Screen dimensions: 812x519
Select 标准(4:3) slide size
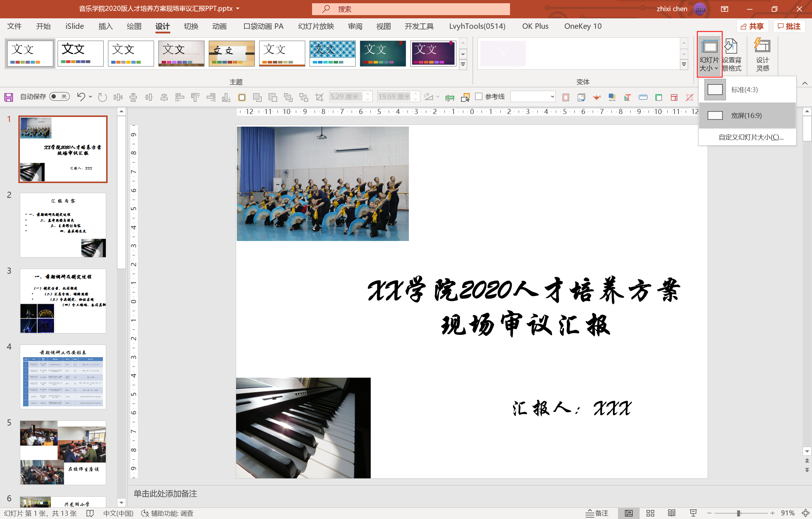(x=747, y=90)
